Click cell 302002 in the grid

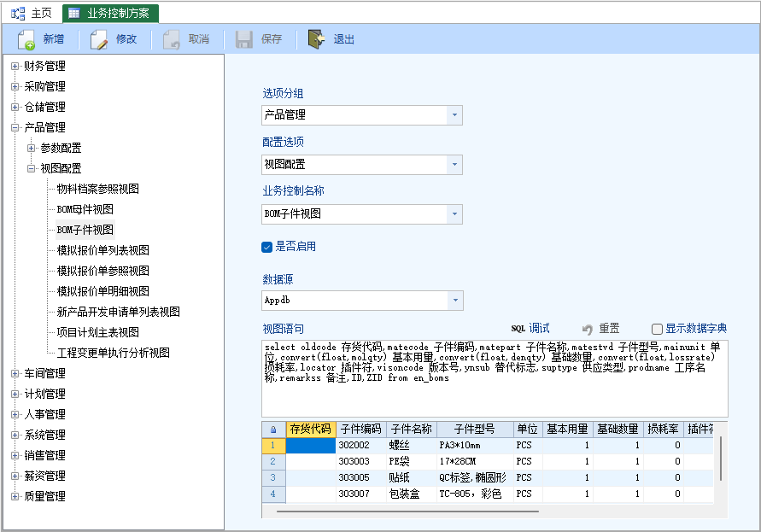(360, 445)
